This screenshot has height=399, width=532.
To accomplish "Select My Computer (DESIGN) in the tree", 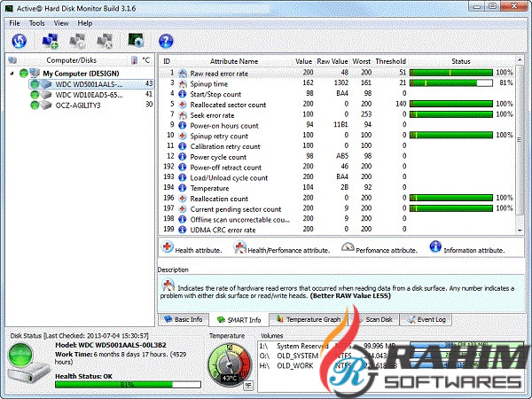I will click(x=81, y=74).
